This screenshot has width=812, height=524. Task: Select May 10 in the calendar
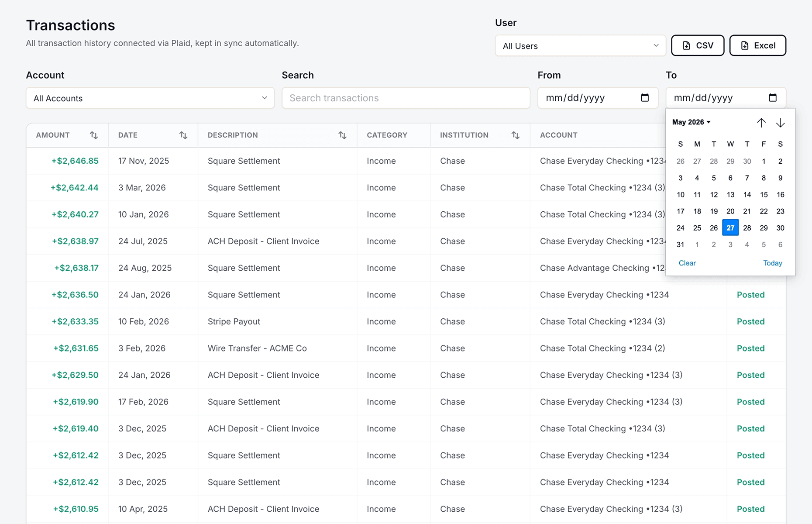tap(681, 194)
